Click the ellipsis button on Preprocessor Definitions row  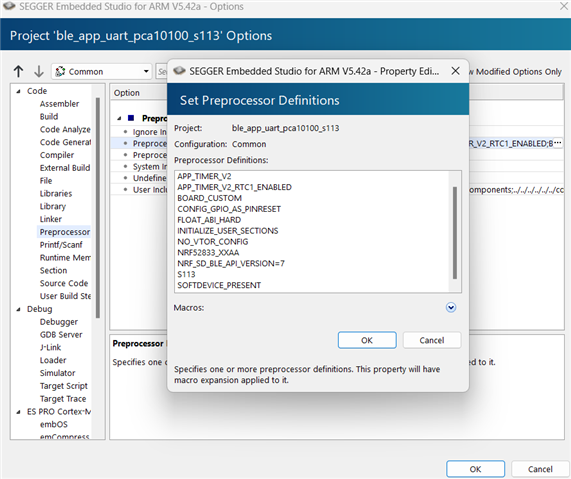558,143
